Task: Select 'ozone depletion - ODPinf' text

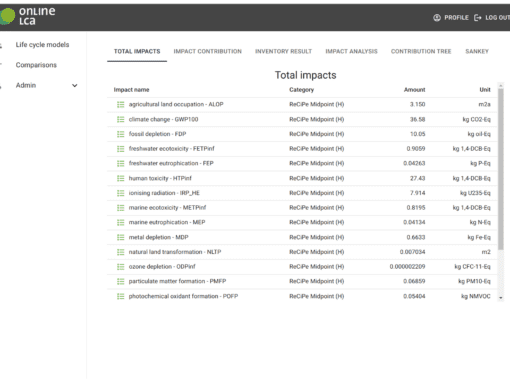Action: pos(162,267)
